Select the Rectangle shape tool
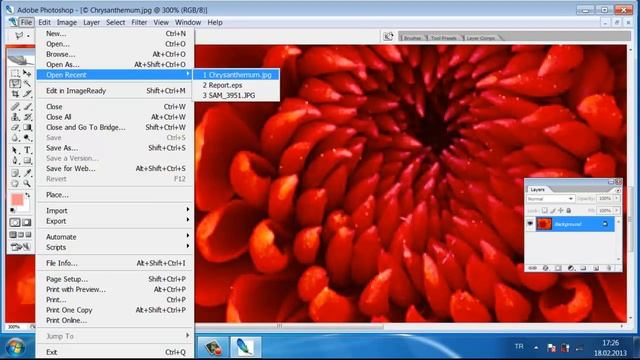Image resolution: width=640 pixels, height=360 pixels. (27, 160)
